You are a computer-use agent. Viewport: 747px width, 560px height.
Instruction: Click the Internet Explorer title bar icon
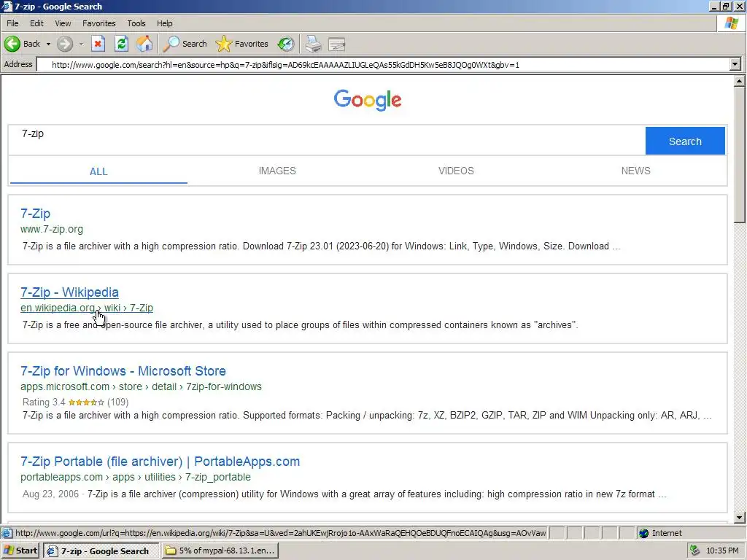click(7, 6)
